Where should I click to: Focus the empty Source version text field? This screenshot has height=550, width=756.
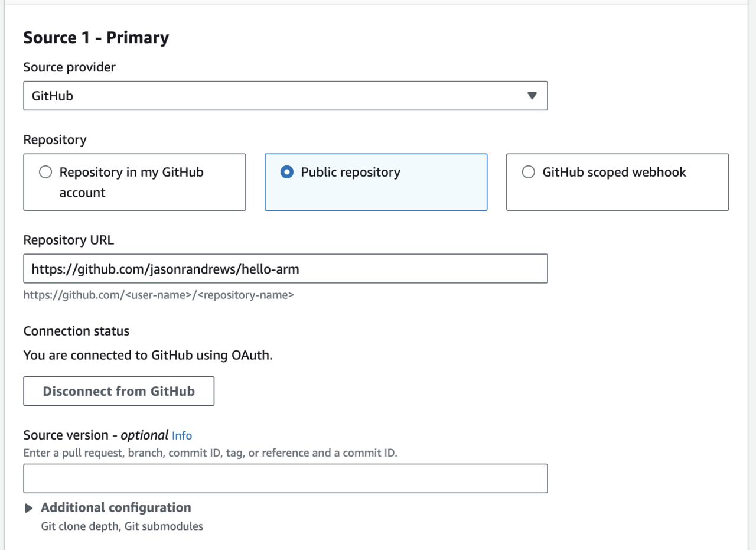(x=285, y=479)
